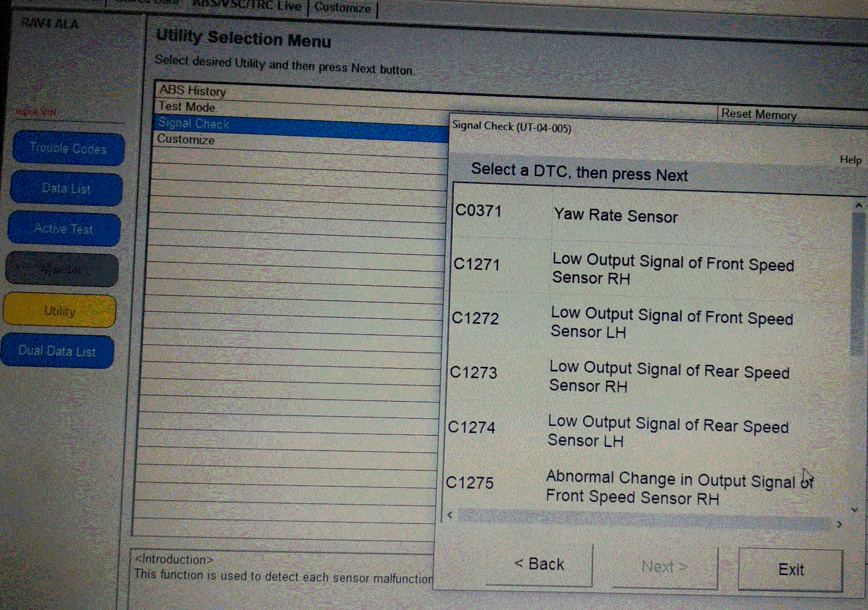The height and width of the screenshot is (610, 868).
Task: Click the DTC list scroll-down arrow
Action: pos(854,509)
